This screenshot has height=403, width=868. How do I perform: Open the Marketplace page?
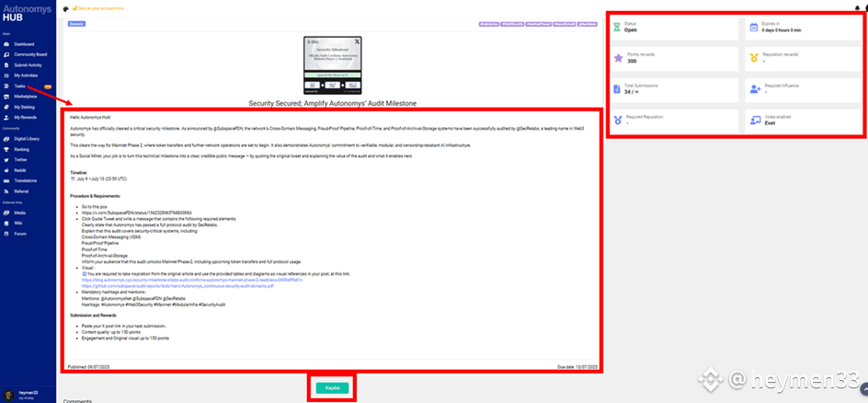[x=28, y=97]
